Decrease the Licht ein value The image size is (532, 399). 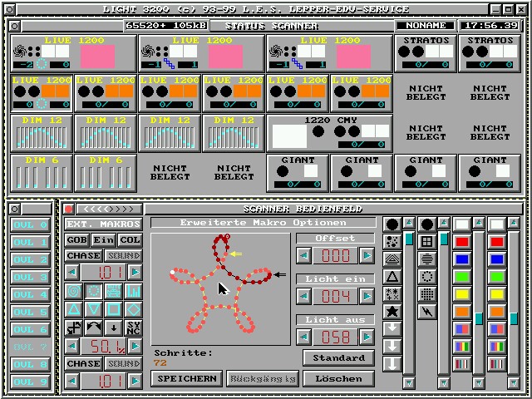tap(304, 296)
